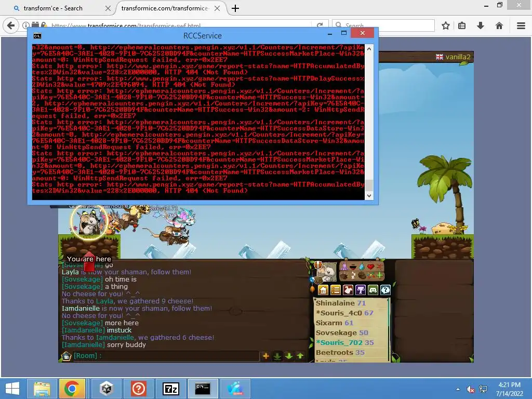Click the green up arrow by chat
Screen dimensions: 532x399
pos(300,356)
